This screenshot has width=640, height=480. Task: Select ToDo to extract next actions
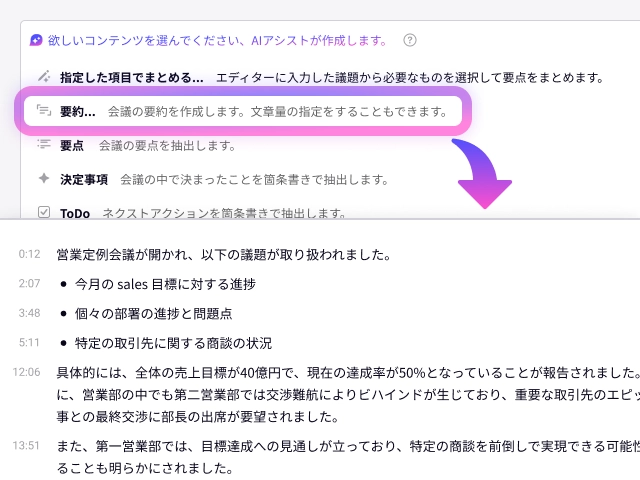click(x=75, y=213)
